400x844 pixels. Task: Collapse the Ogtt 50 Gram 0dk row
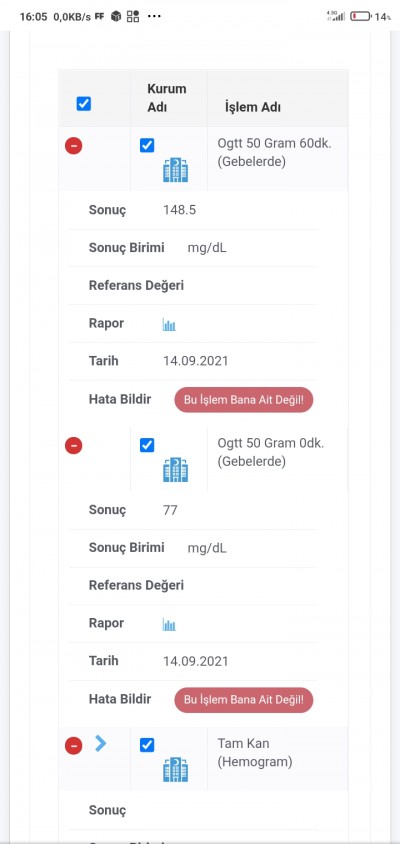tap(74, 446)
